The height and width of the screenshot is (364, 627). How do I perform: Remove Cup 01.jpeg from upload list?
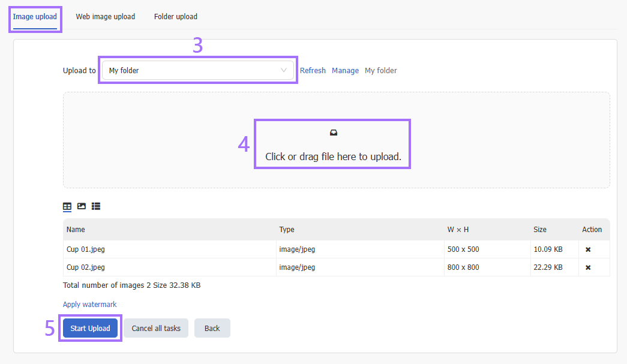[x=588, y=249]
